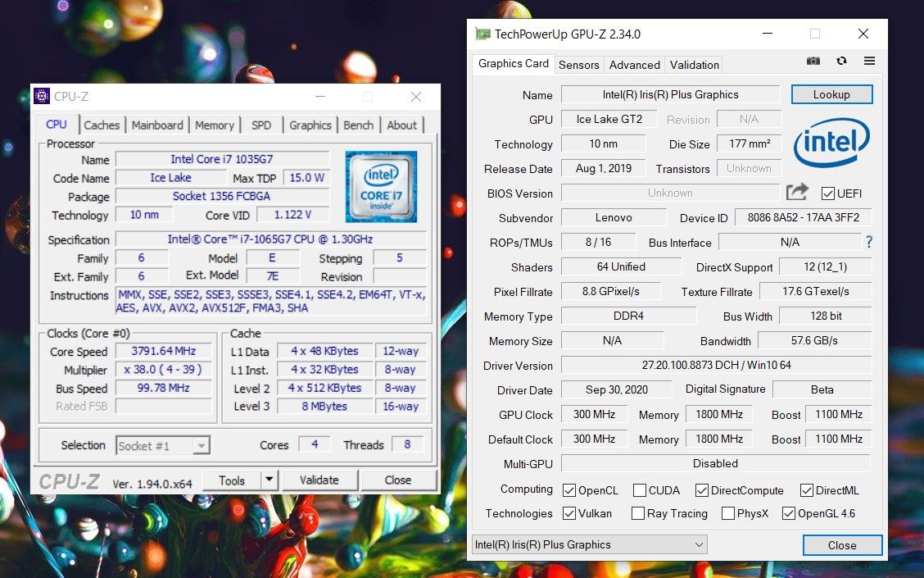Click the Tools button in CPU-Z
924x578 pixels.
(x=232, y=480)
